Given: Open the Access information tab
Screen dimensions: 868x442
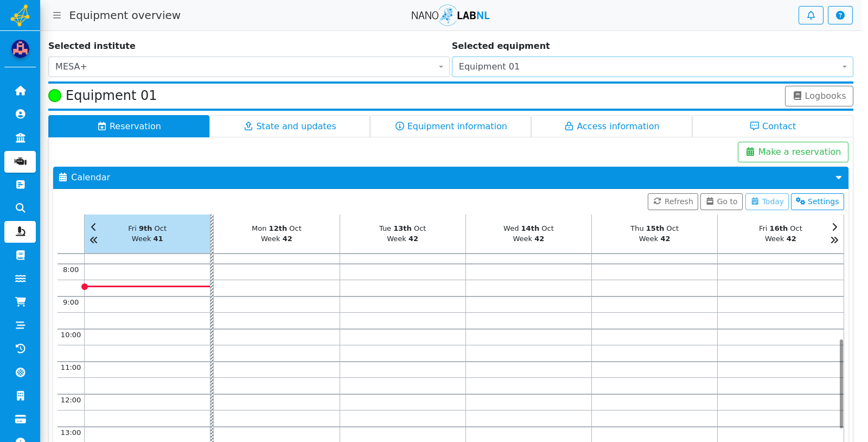Looking at the screenshot, I should click(611, 126).
